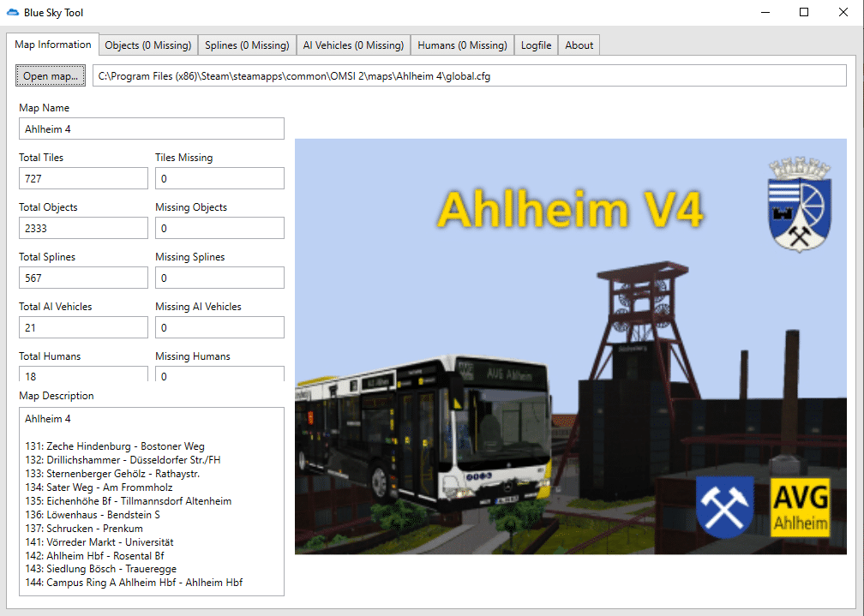The height and width of the screenshot is (616, 864).
Task: Minimize the Blue Sky Tool window
Action: 765,12
